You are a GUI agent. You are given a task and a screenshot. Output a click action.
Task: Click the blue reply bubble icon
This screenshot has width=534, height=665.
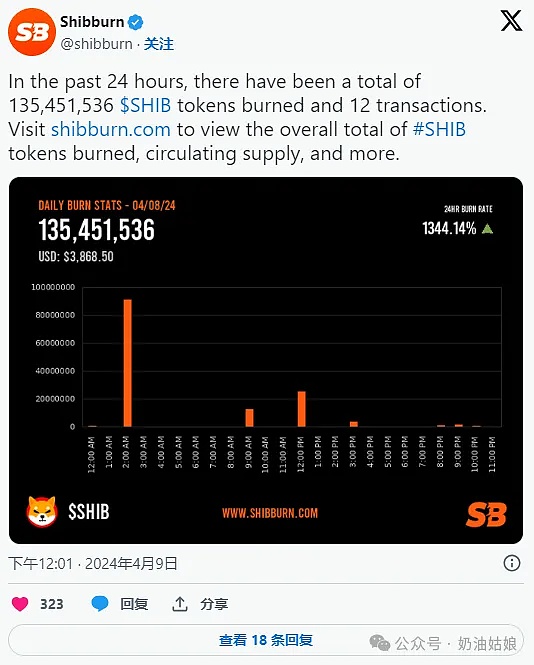click(x=100, y=604)
